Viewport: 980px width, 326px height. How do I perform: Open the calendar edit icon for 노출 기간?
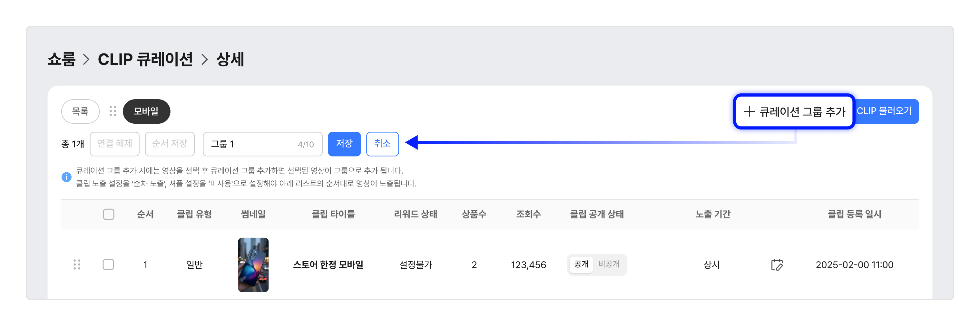(777, 264)
